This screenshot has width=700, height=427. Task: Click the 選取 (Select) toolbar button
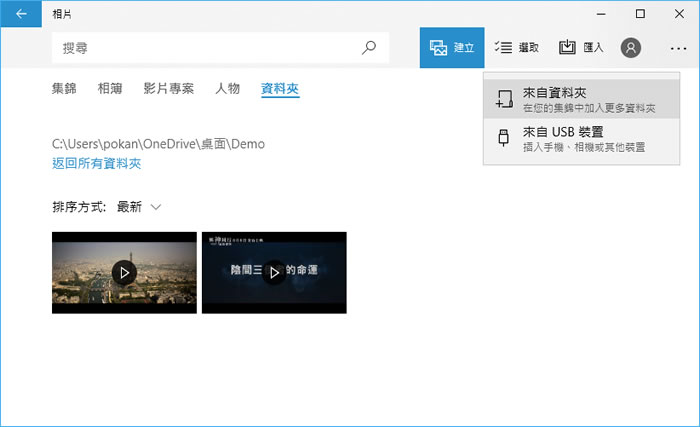click(517, 47)
